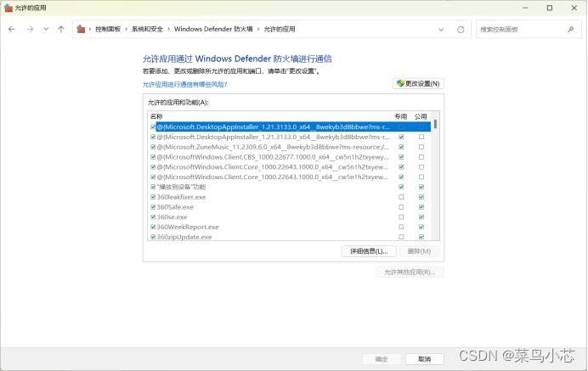Image resolution: width=588 pixels, height=371 pixels.
Task: Maximize the 允许的应用 window
Action: click(x=550, y=8)
